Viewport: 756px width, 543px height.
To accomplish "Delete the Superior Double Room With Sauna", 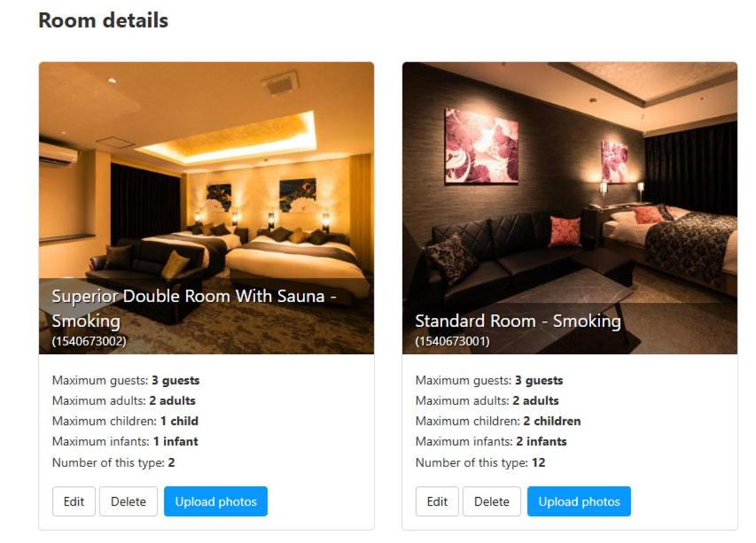I will pyautogui.click(x=129, y=501).
